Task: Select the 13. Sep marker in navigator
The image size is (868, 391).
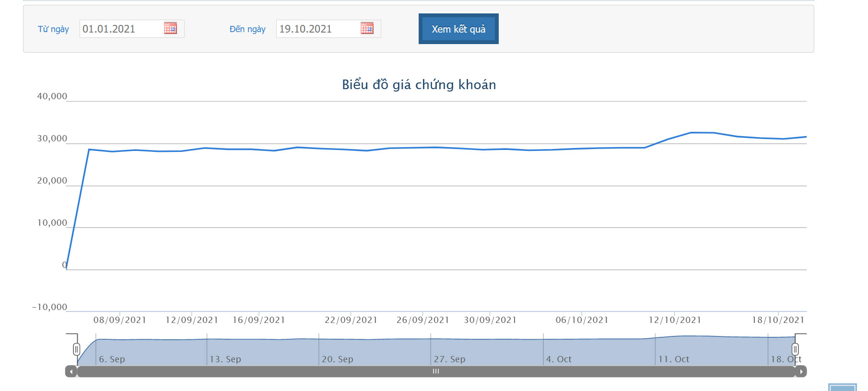Action: (225, 359)
